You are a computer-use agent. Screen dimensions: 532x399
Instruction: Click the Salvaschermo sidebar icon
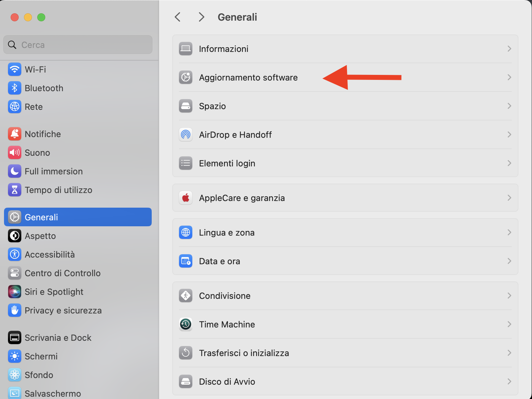click(15, 393)
